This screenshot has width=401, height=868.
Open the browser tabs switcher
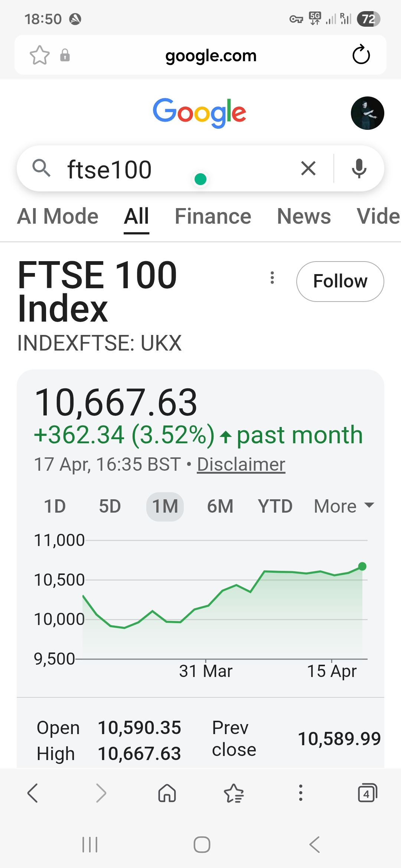tap(367, 793)
